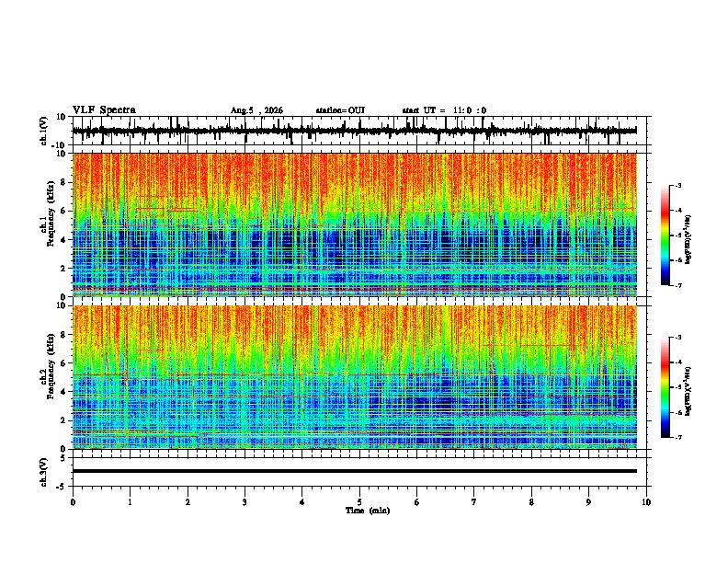Click the "Time (min)" axis label
Image resolution: width=728 pixels, height=563 pixels.
[368, 511]
